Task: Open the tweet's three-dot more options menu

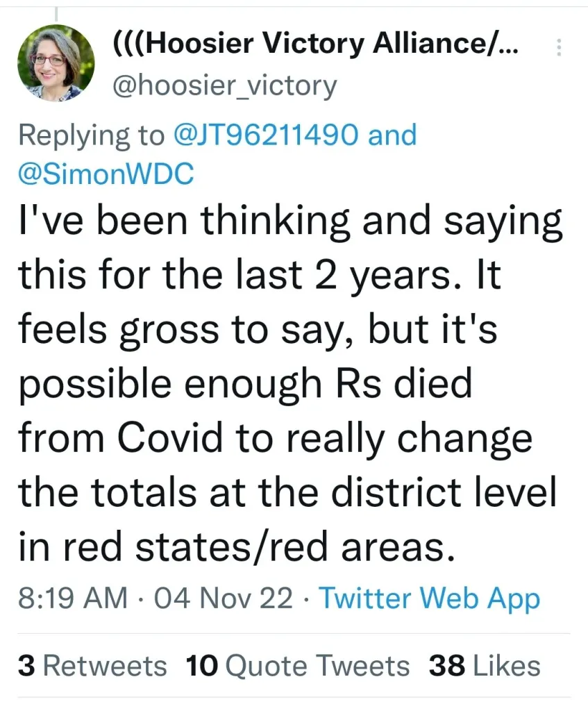Action: tap(560, 48)
